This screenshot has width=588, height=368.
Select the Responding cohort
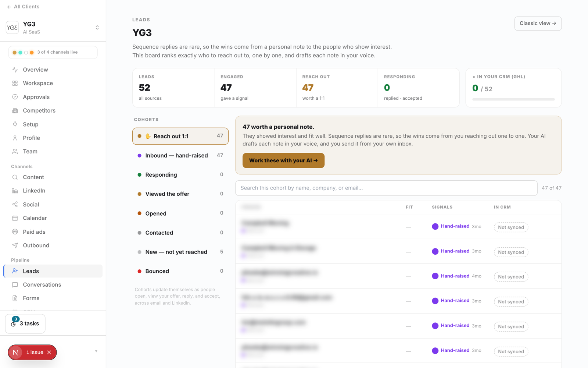point(180,175)
